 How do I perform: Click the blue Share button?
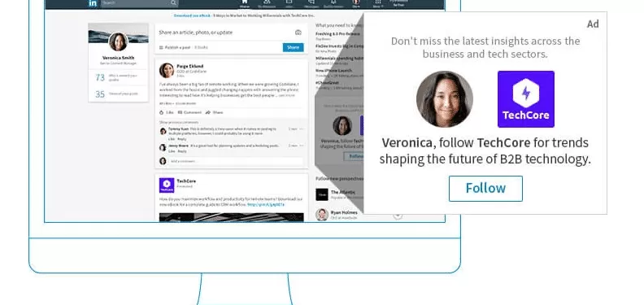294,48
